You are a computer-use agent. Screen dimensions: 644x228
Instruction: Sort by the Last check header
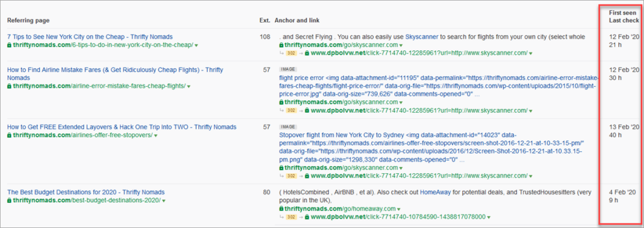coord(624,20)
